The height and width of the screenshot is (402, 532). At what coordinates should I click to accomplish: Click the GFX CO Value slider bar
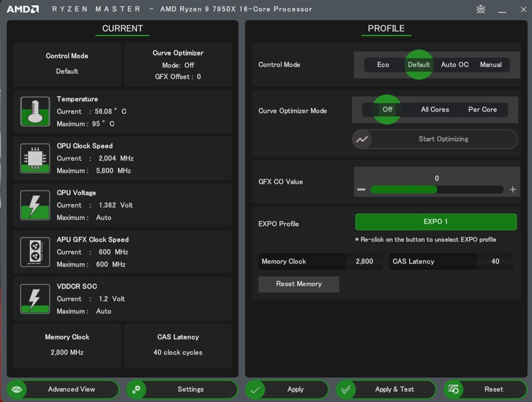point(436,189)
